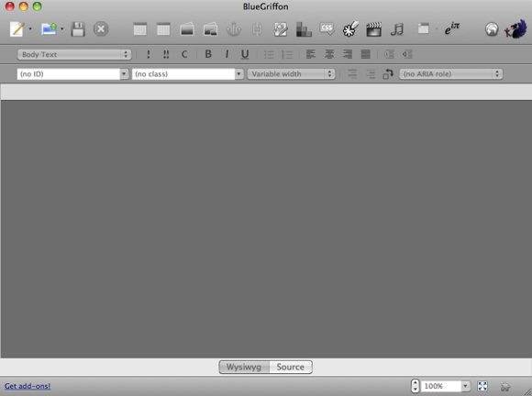Toggle the bulleted list button

(x=269, y=54)
